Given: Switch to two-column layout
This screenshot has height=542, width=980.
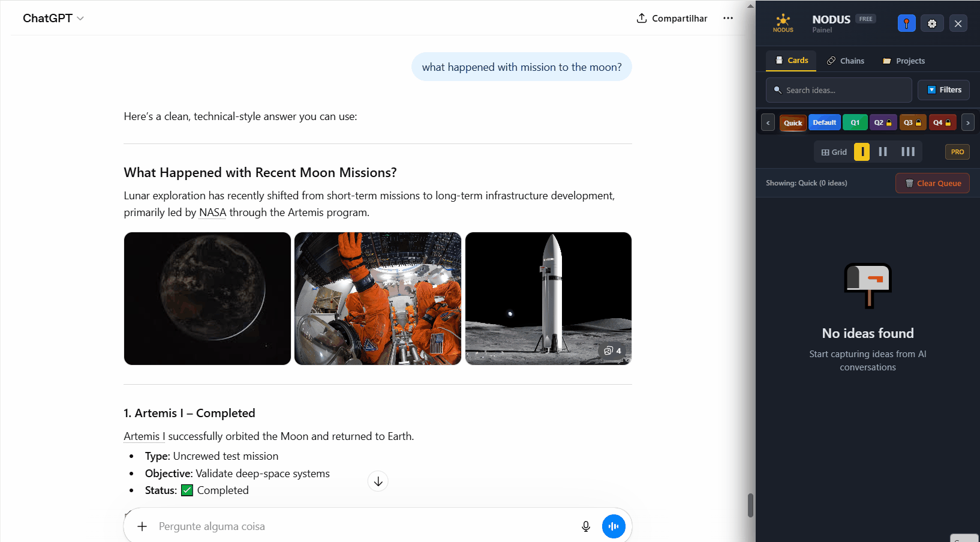Looking at the screenshot, I should pyautogui.click(x=883, y=152).
